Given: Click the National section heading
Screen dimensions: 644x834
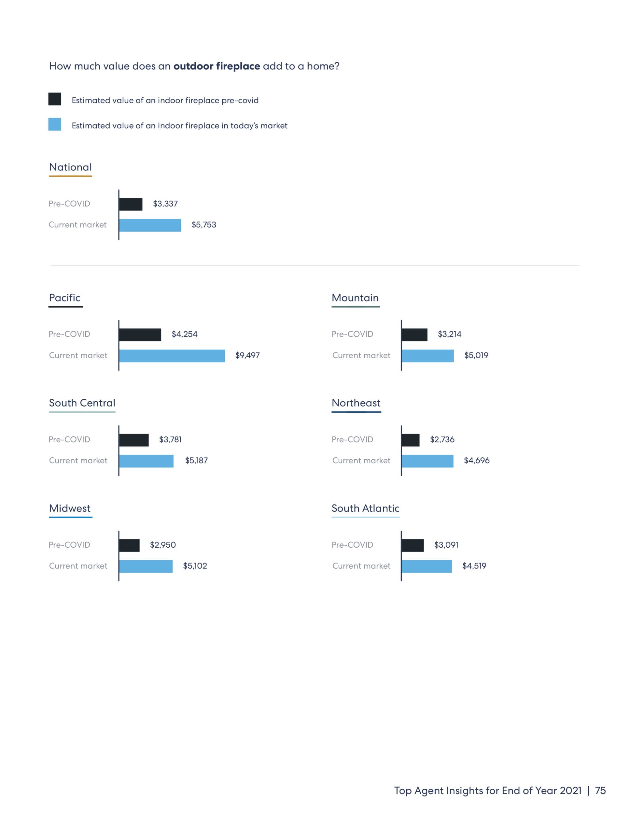Looking at the screenshot, I should (x=71, y=167).
